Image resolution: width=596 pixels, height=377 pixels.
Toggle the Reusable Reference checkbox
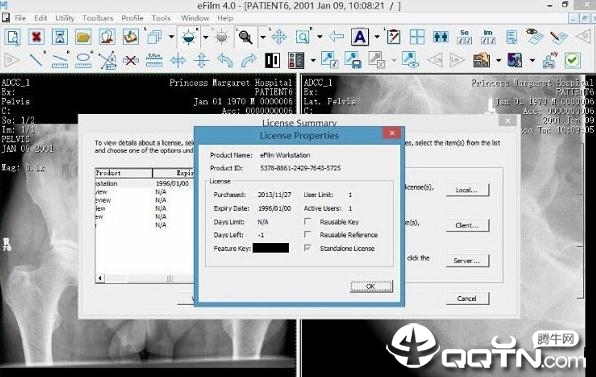308,234
